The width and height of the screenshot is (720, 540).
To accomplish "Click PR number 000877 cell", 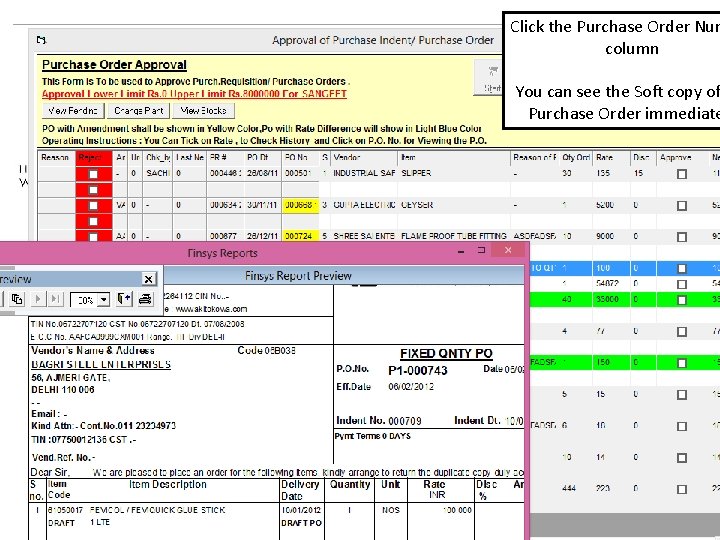I will click(225, 236).
